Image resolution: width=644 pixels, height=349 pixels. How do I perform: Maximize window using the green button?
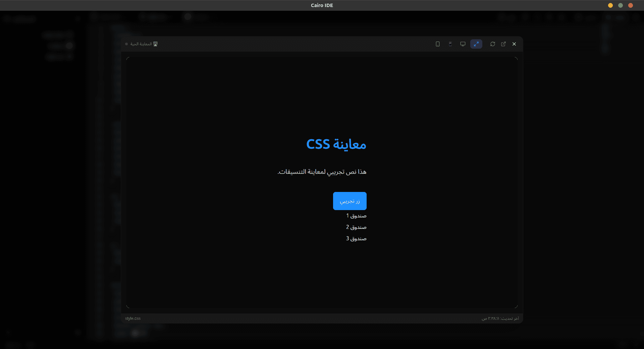point(621,5)
